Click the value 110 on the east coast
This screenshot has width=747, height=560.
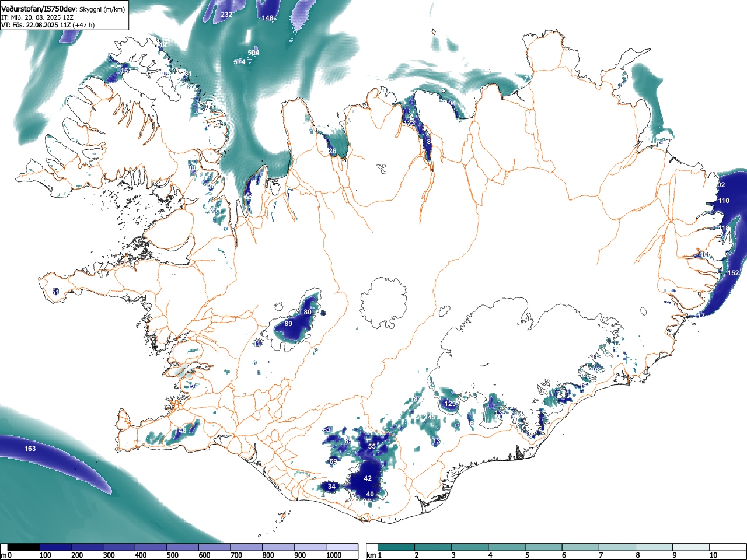724,201
